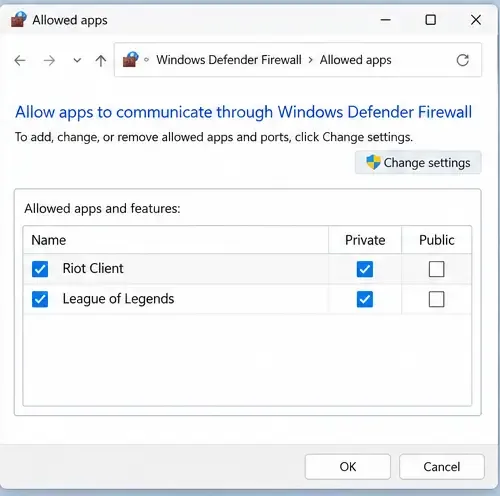
Task: Expand the chevron after Windows Defender Firewall
Action: (x=310, y=60)
